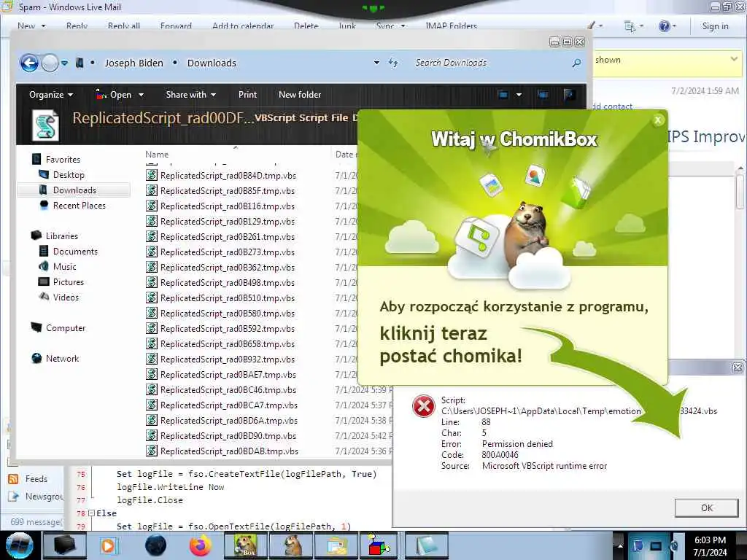Click the icon of ReplicatedScript_rad0B932.tmp.vbs
The width and height of the screenshot is (747, 560).
[152, 359]
